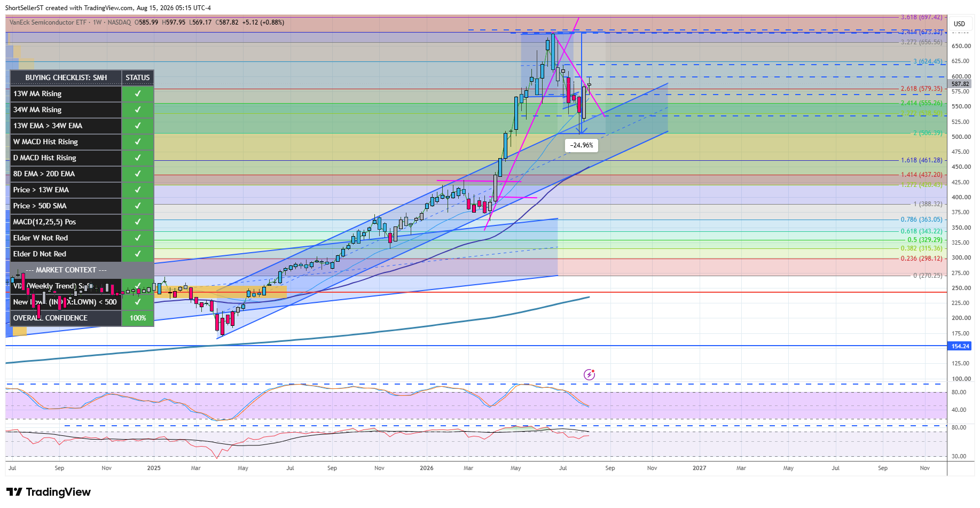Image resolution: width=980 pixels, height=508 pixels.
Task: Click the VanEck Semiconductor ETF symbol title
Action: [48, 22]
